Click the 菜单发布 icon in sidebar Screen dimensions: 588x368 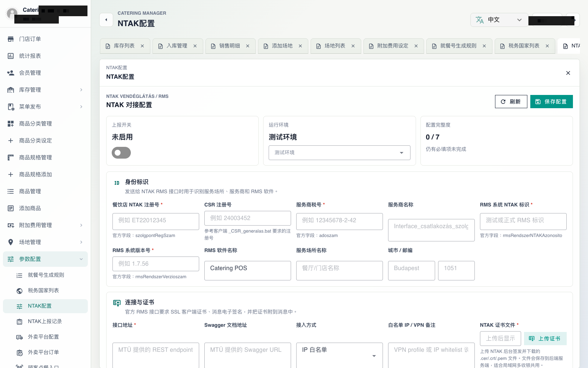[x=11, y=107]
